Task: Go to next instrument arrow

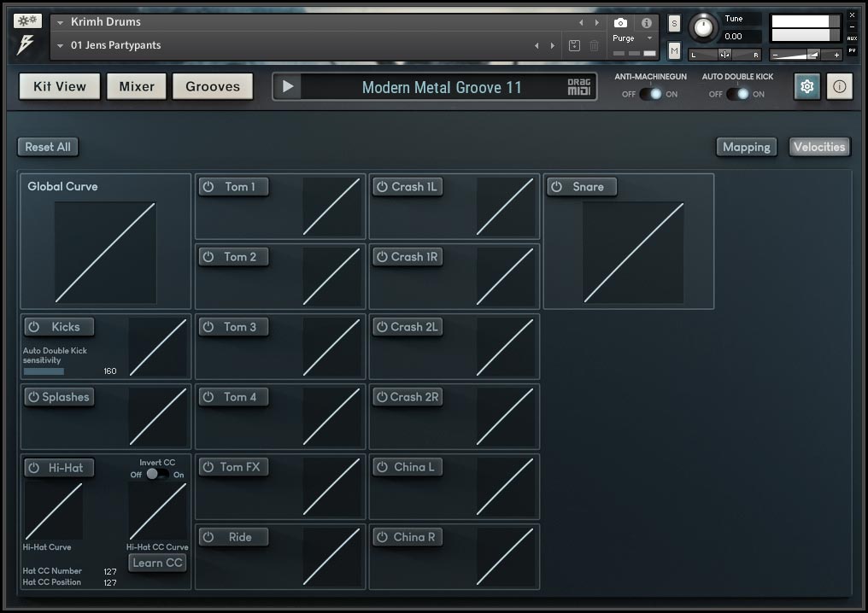Action: pos(596,23)
